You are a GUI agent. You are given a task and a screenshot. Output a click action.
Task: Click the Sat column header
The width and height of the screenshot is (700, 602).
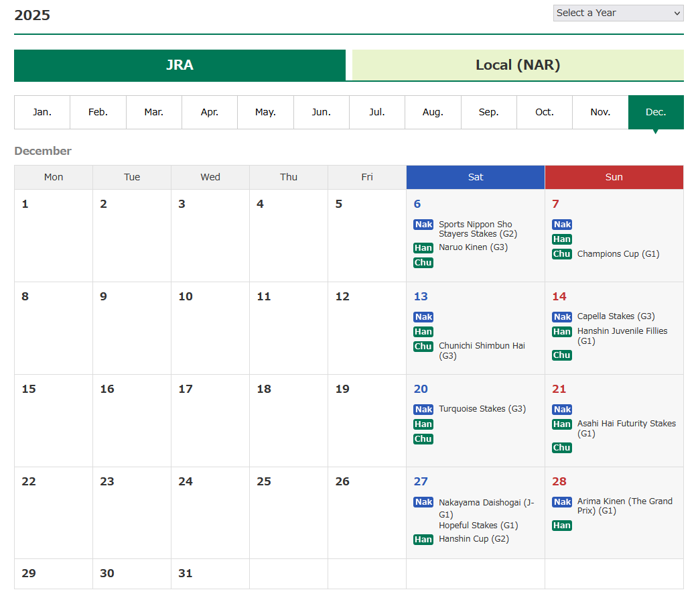pos(476,178)
